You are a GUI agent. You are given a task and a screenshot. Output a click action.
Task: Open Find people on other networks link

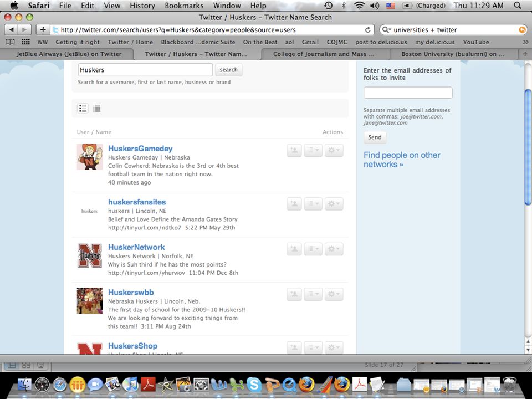point(402,160)
